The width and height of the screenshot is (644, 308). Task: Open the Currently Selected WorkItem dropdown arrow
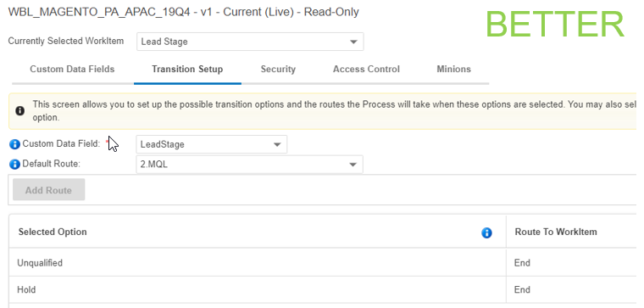353,42
